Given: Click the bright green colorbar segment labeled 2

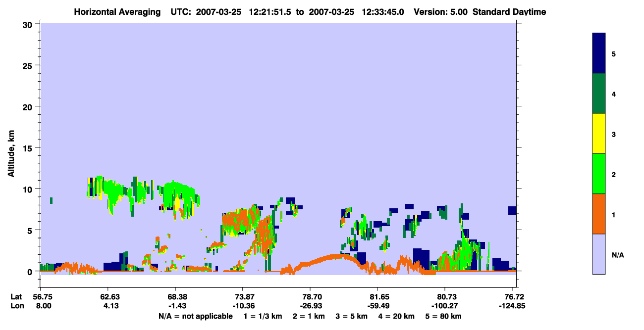Looking at the screenshot, I should click(599, 174).
